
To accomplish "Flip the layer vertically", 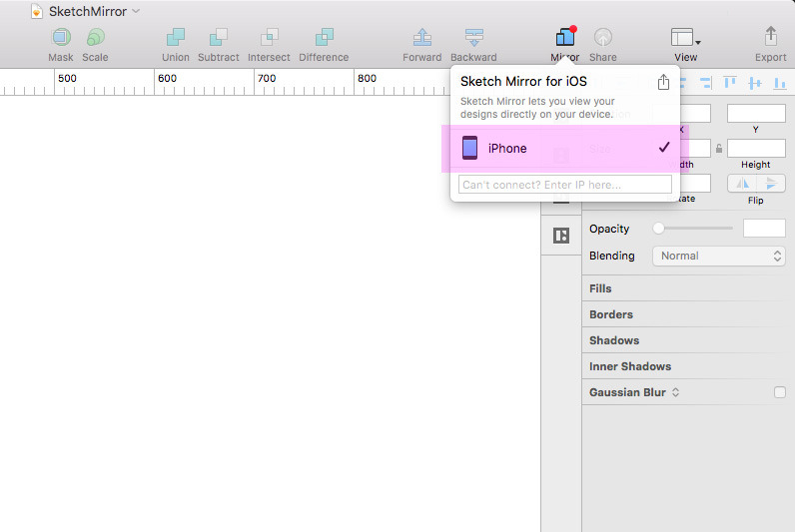I will pos(771,184).
